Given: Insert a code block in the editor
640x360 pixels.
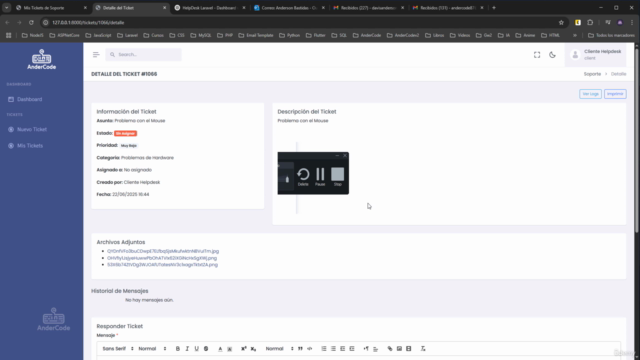Looking at the screenshot, I should (309, 349).
